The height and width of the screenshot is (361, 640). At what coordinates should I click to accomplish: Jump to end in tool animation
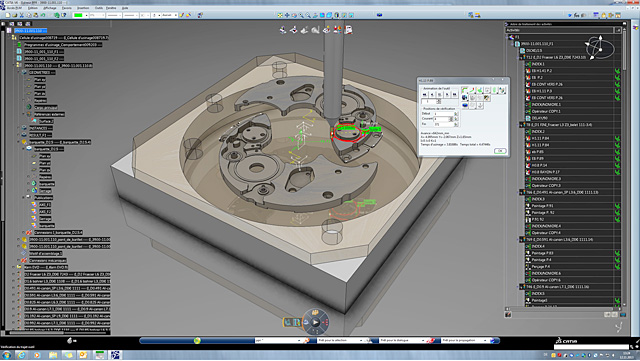454,94
